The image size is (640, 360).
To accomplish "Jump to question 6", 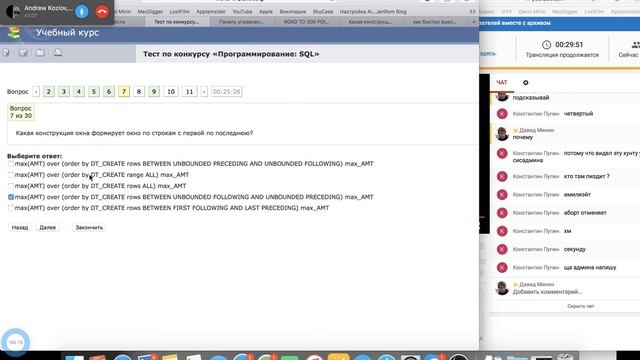I will (109, 92).
